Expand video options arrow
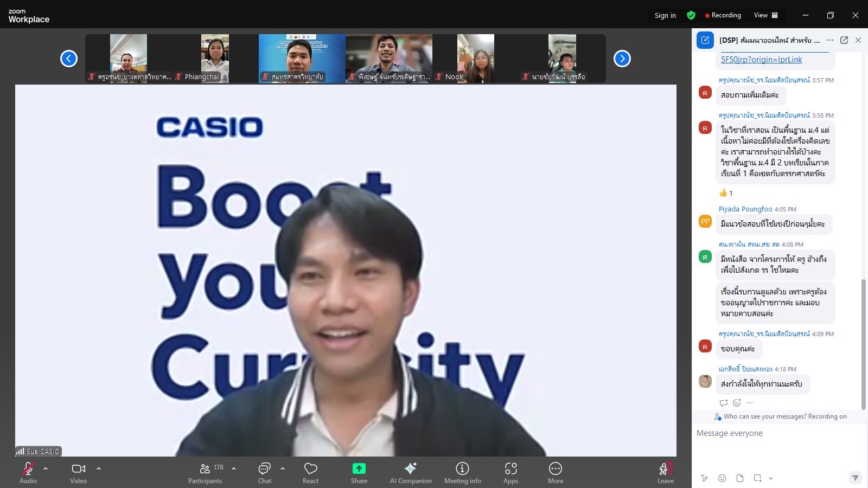This screenshot has height=488, width=868. 99,468
